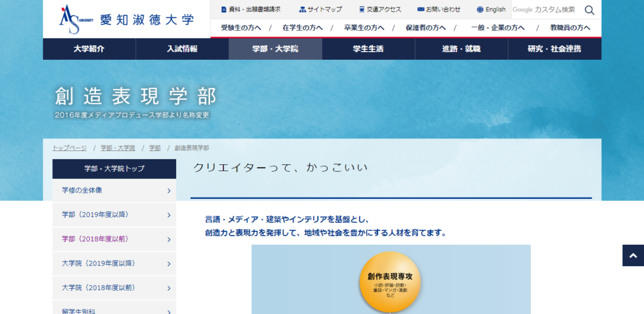Screen dimensions: 644x314
Task: Click the envelope icon beside お問い合わせ
Action: point(421,9)
